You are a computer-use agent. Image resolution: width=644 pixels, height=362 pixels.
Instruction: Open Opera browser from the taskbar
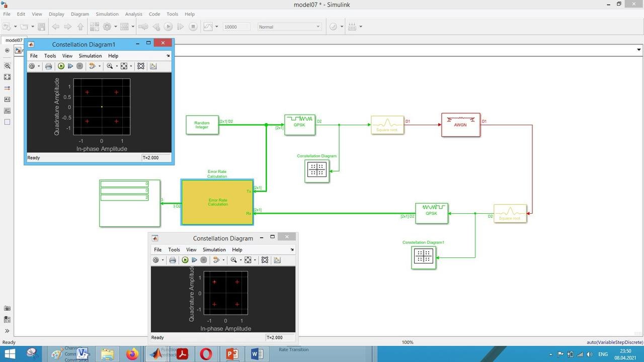click(x=206, y=354)
